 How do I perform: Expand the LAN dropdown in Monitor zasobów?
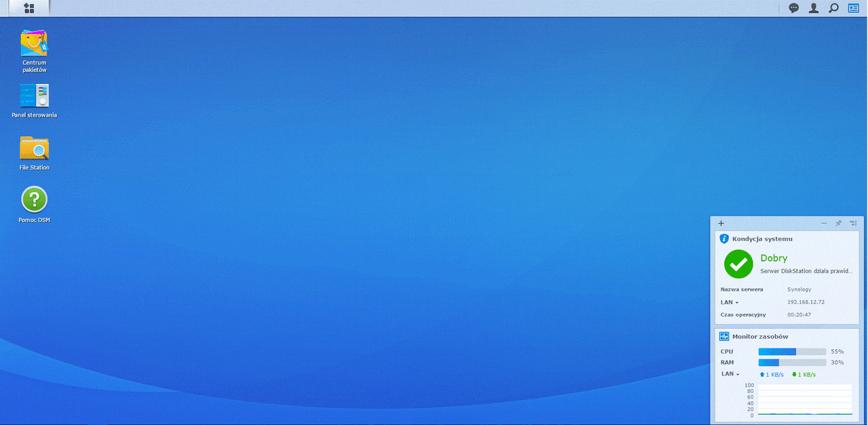click(x=730, y=374)
